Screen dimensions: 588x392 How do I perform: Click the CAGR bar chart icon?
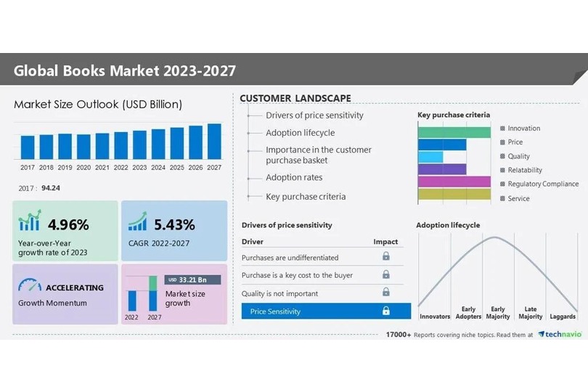pyautogui.click(x=137, y=221)
